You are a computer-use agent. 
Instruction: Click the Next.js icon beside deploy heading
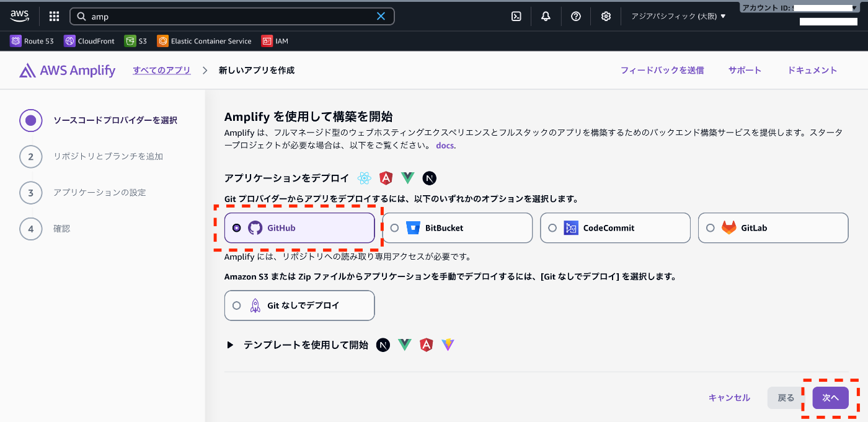pos(430,178)
